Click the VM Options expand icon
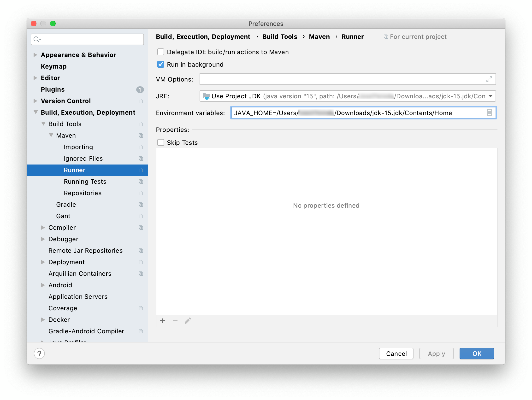Viewport: 532px width, 400px height. [x=489, y=79]
